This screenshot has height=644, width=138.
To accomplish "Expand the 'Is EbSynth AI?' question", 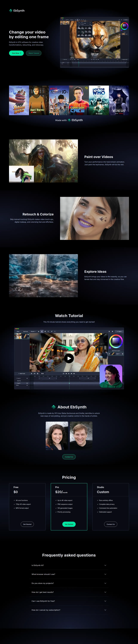I will click(69, 565).
